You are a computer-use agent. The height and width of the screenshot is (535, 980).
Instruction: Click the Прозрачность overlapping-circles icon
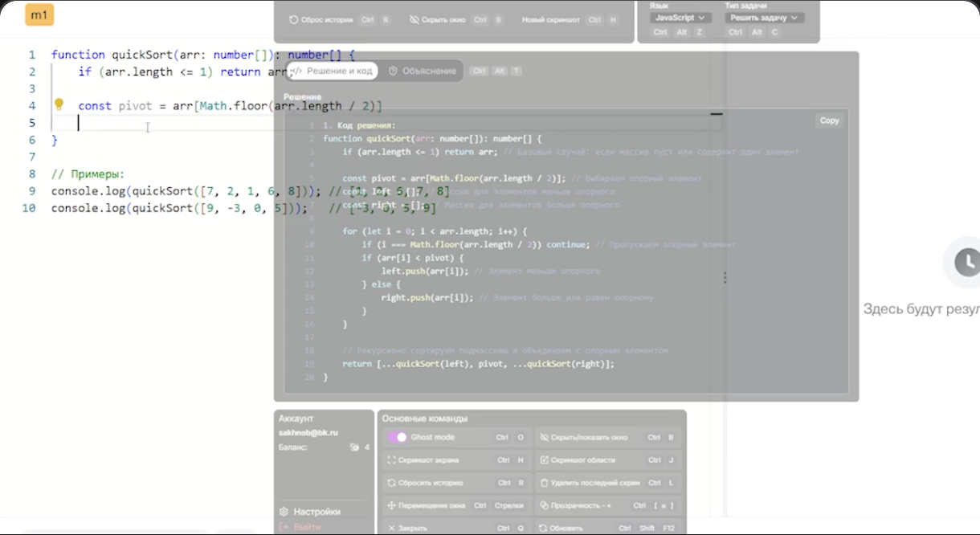coord(544,505)
